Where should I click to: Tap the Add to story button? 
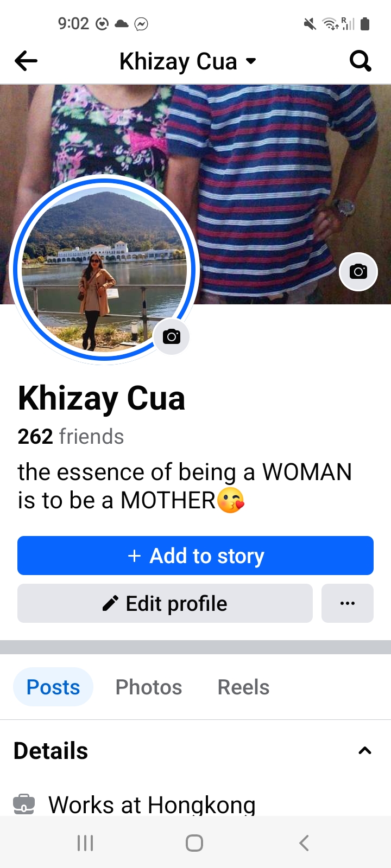tap(195, 556)
